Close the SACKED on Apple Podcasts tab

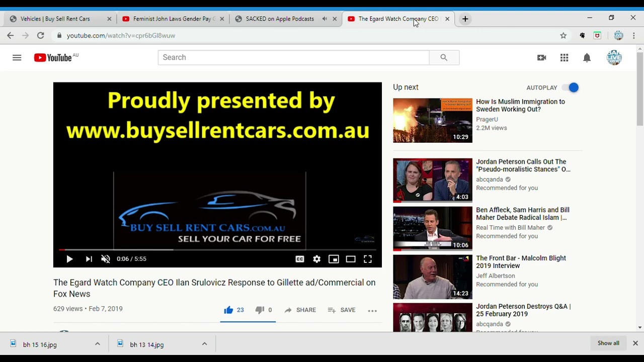click(335, 19)
